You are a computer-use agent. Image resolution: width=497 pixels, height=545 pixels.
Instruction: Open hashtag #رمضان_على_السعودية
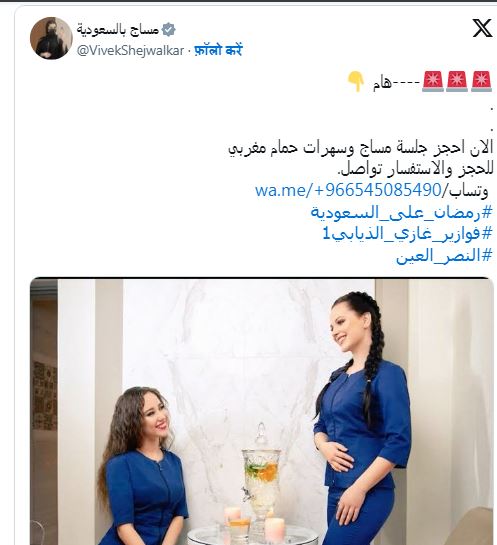(401, 212)
